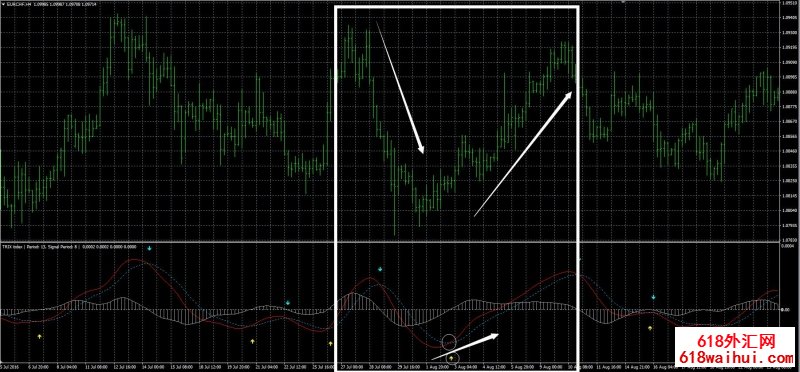Click the yellow up arrow near 6 Jul
This screenshot has height=372, width=800.
coord(40,336)
